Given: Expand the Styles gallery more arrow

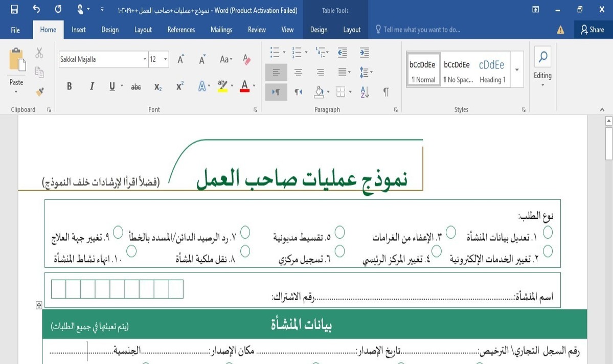Looking at the screenshot, I should pos(517,70).
